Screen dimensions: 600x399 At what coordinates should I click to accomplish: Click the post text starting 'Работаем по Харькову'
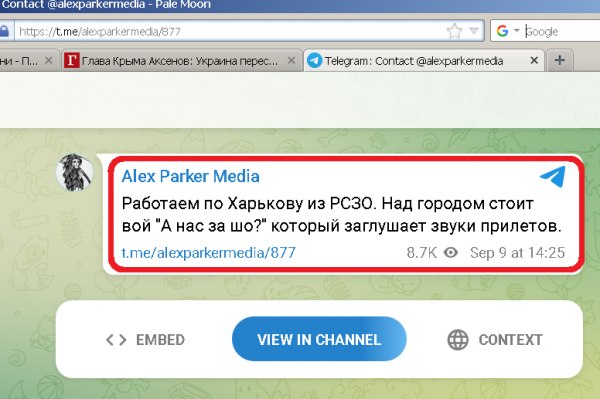point(341,215)
